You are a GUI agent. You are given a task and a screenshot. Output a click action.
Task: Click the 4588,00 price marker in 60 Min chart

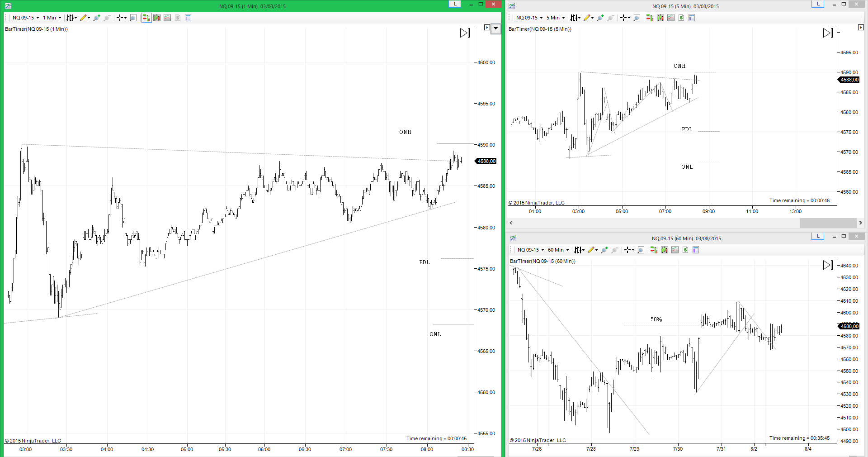[x=849, y=326]
